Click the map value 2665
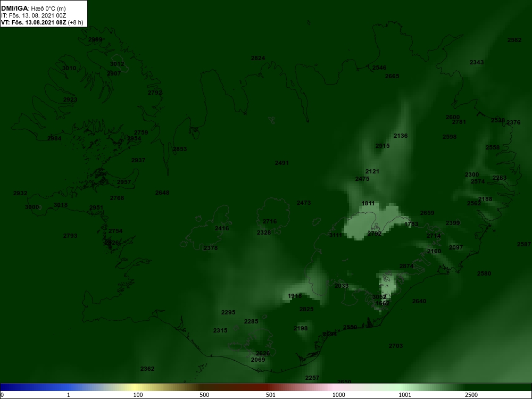Image resolution: width=532 pixels, height=399 pixels. (392, 76)
